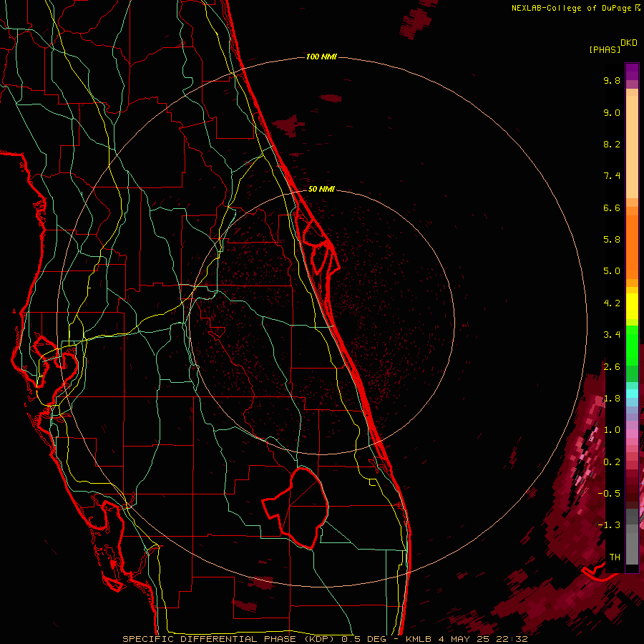
Task: Click the 8.2 value on color scale
Action: click(612, 144)
